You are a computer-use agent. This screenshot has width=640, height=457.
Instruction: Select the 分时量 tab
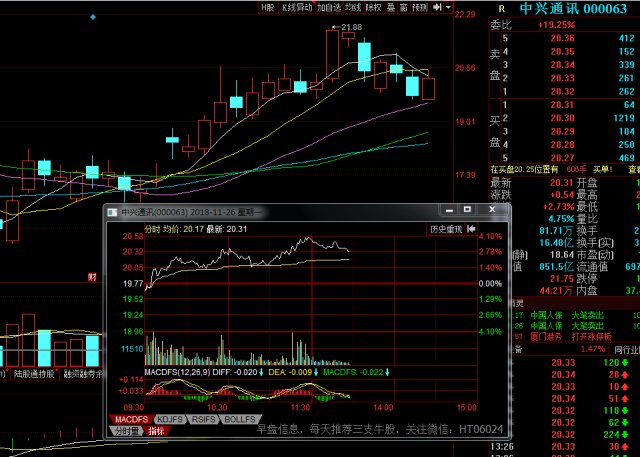[127, 430]
